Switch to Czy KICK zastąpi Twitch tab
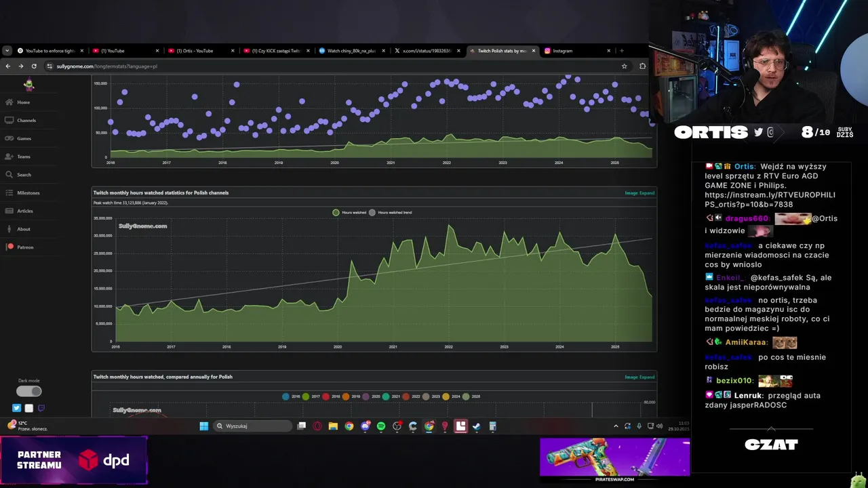Image resolution: width=868 pixels, height=488 pixels. (275, 51)
